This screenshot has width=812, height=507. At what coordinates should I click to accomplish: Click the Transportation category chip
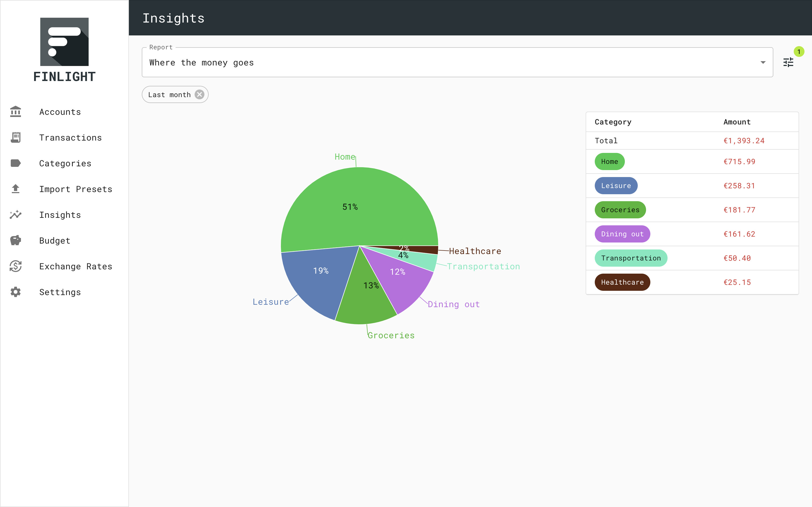[630, 258]
